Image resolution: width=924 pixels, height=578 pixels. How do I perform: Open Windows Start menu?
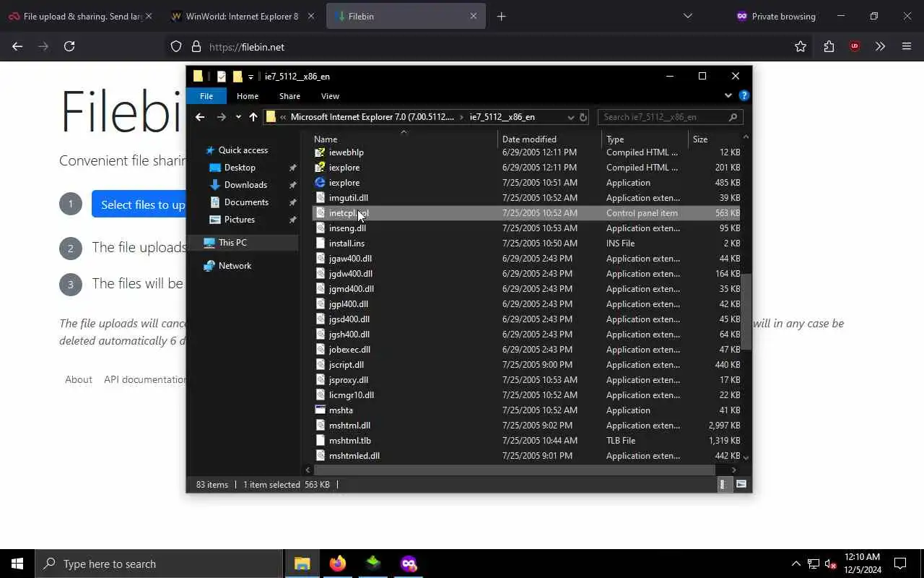(17, 564)
